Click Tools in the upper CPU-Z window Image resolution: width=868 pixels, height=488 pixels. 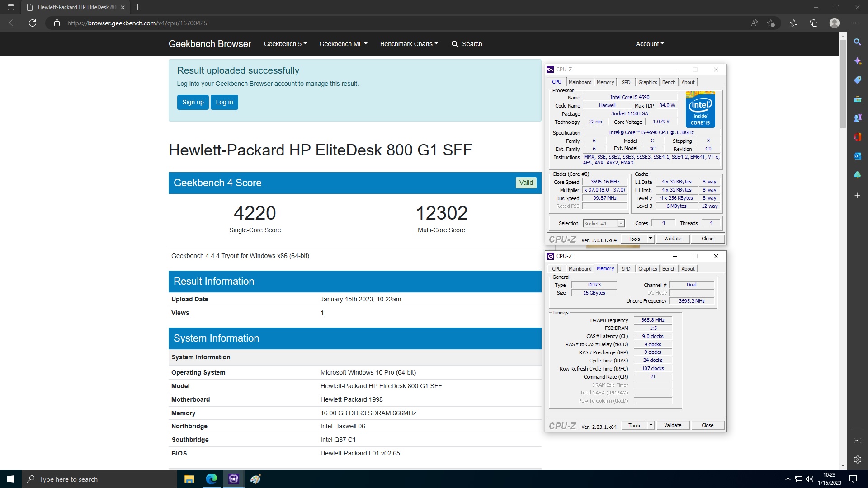[634, 239]
